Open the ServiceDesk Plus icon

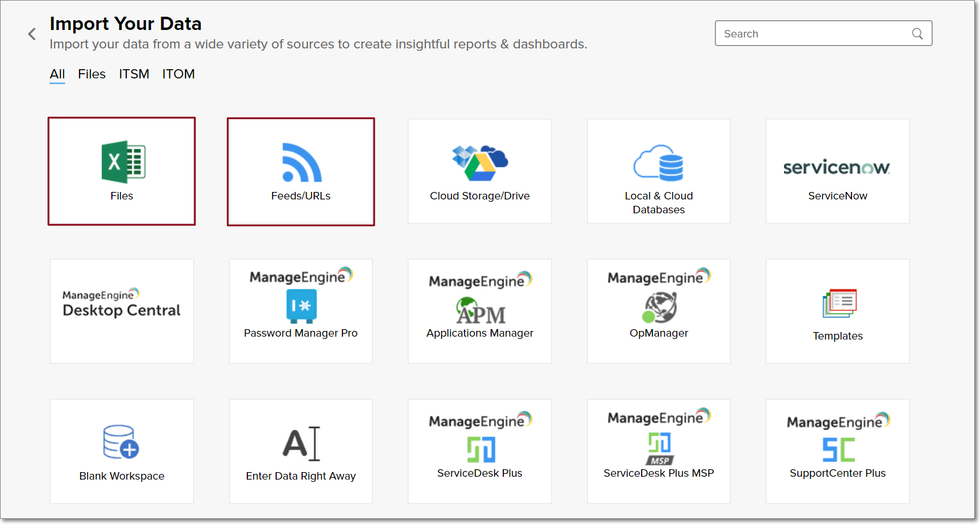481,450
